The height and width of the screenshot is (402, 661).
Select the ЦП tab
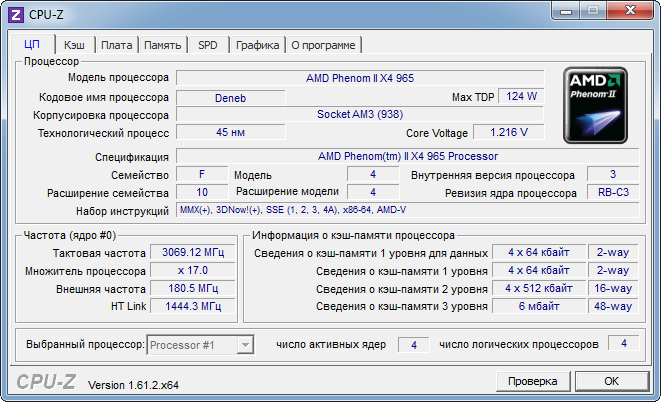click(x=31, y=44)
